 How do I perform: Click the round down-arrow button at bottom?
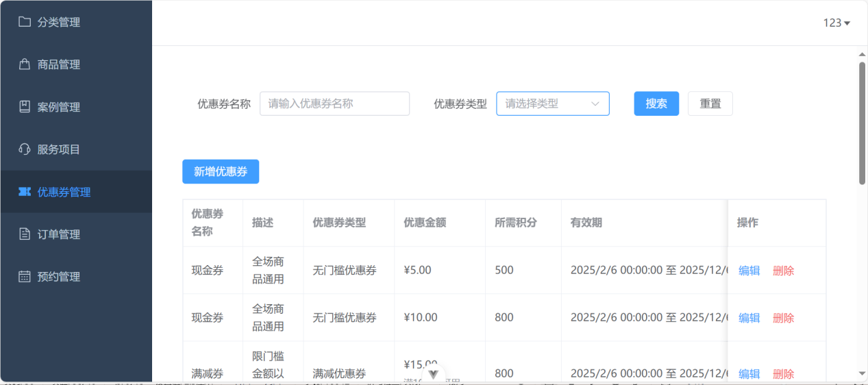(433, 373)
